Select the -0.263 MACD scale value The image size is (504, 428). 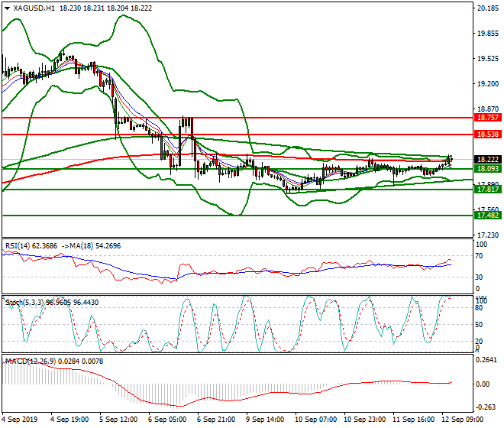[486, 407]
